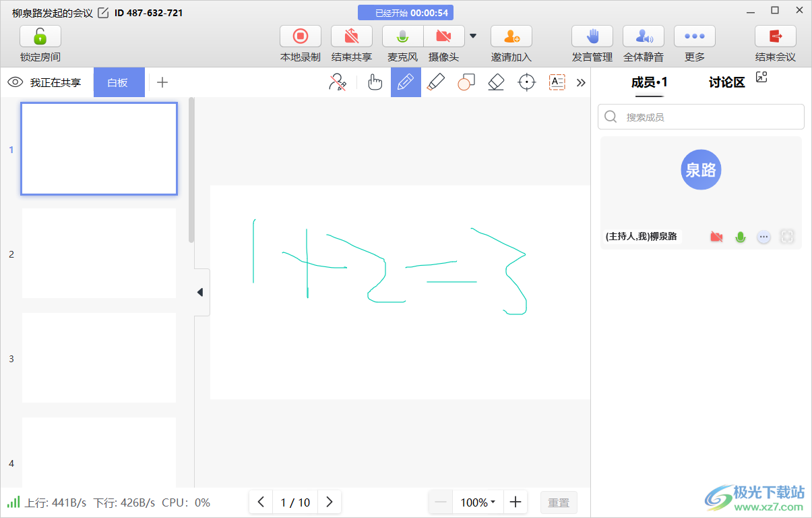The width and height of the screenshot is (812, 518).
Task: Click the lock room padlock icon
Action: tap(40, 36)
